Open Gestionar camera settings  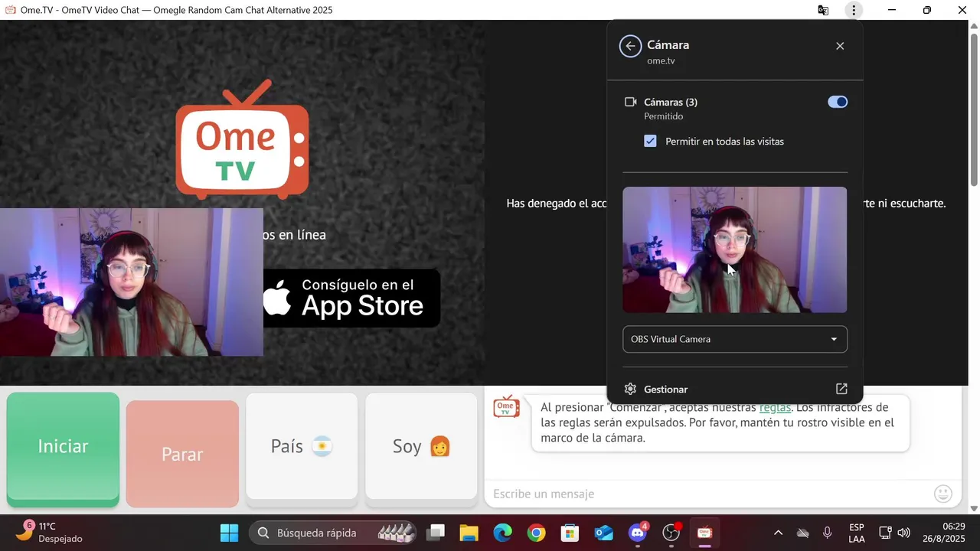(x=735, y=389)
